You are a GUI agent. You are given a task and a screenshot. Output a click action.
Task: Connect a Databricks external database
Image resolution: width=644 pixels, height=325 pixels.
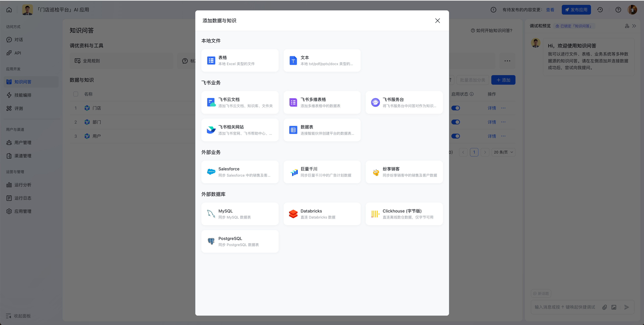(322, 214)
